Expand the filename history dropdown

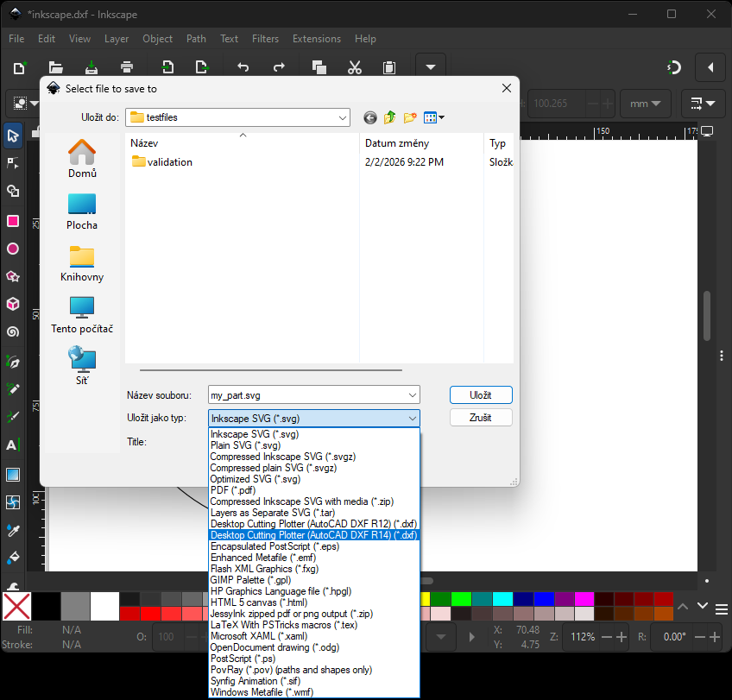click(x=412, y=394)
